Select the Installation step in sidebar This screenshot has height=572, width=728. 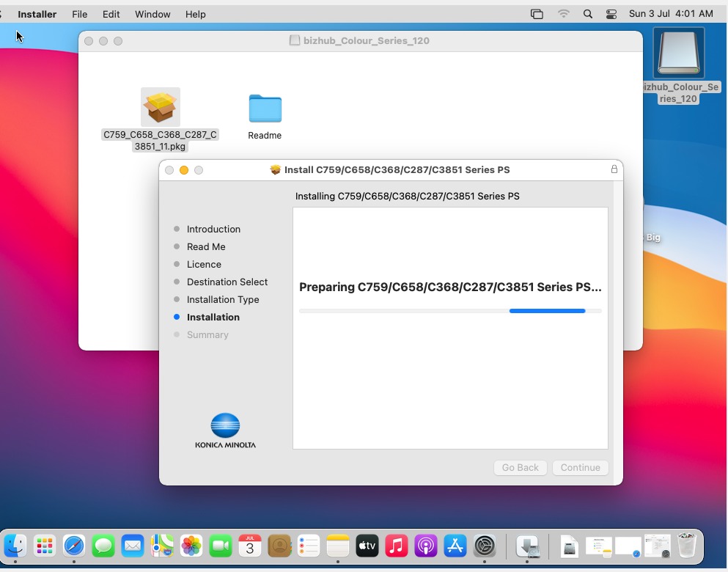point(213,317)
